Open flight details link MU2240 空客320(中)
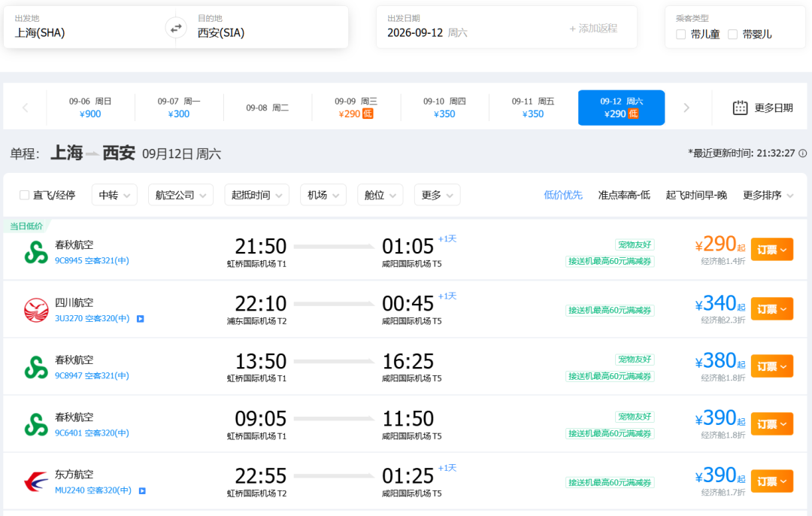Screen dimensions: 812x516 point(93,490)
